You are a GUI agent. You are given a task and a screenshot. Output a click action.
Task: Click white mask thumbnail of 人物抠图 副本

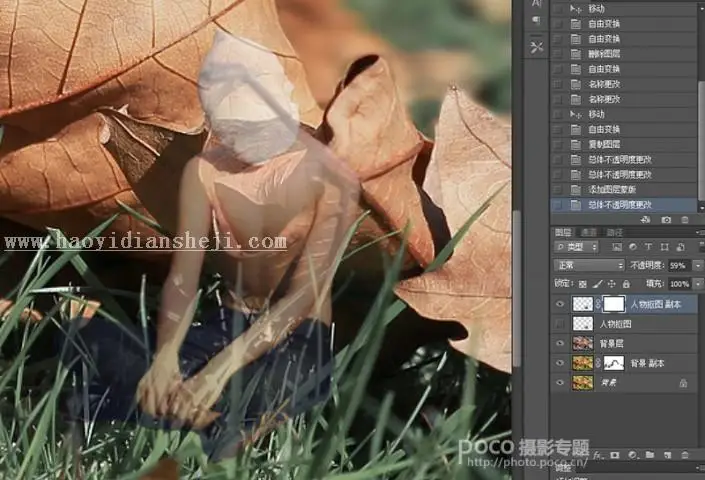(x=614, y=304)
